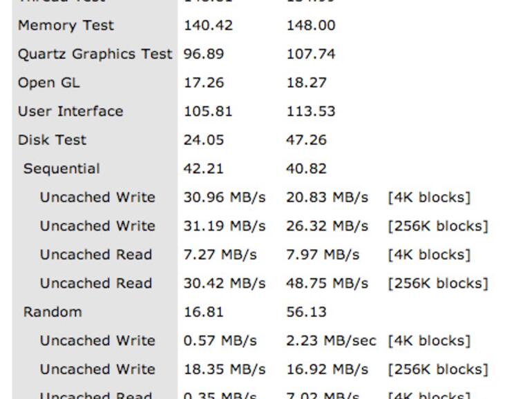
Task: Select the Disk Test row label
Action: click(52, 140)
